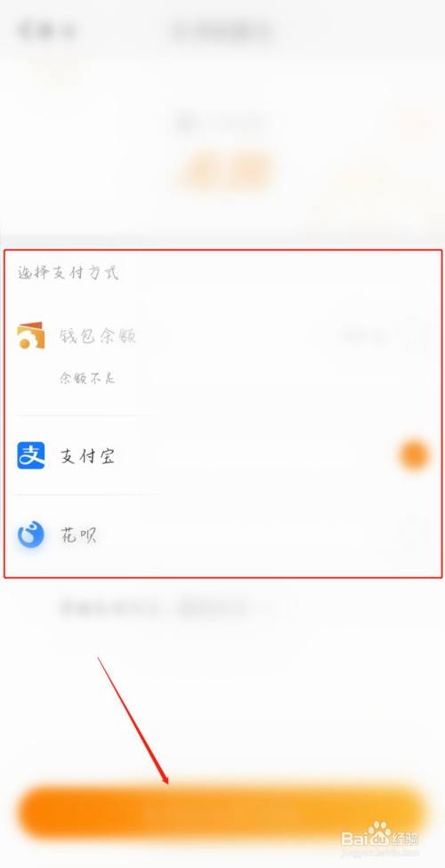The height and width of the screenshot is (868, 445).
Task: Click the faint orange text at upper right
Action: pyautogui.click(x=411, y=122)
